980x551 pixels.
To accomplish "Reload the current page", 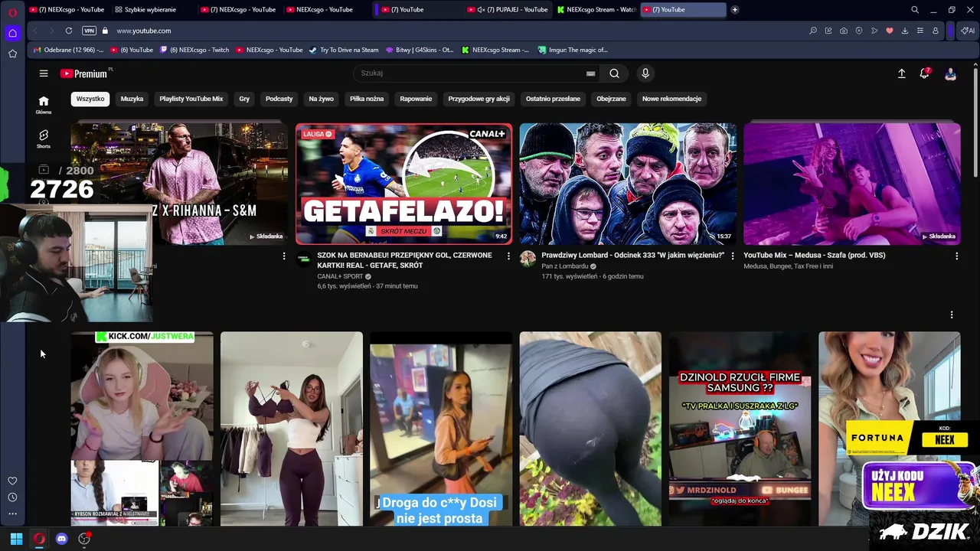I will coord(69,31).
